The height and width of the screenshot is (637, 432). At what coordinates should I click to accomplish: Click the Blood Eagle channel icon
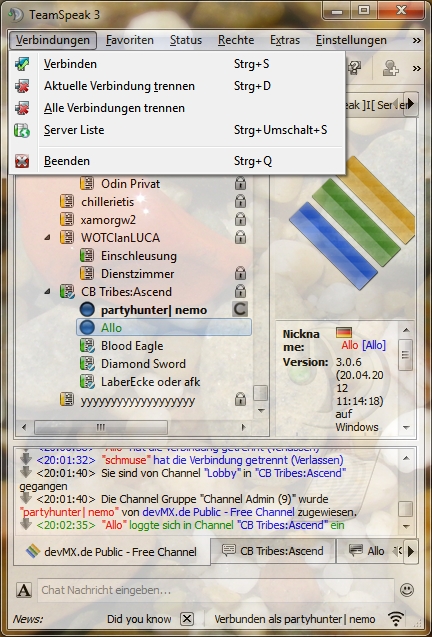pos(87,346)
